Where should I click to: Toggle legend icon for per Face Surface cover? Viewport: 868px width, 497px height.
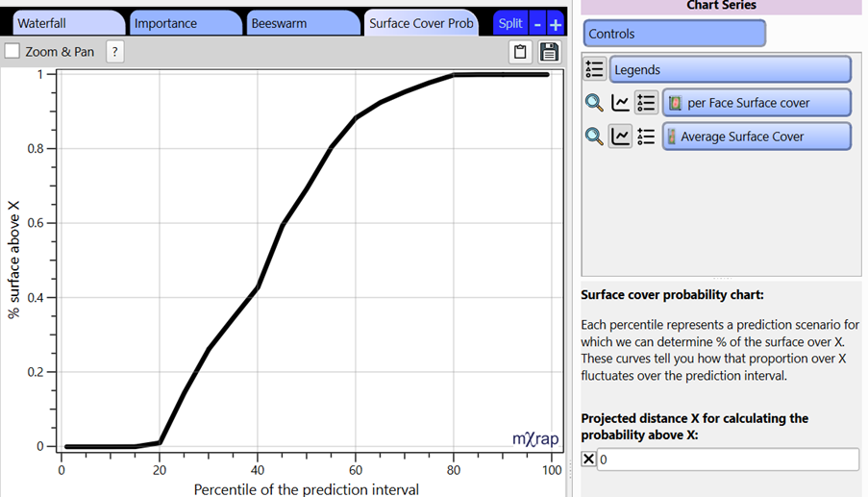646,103
